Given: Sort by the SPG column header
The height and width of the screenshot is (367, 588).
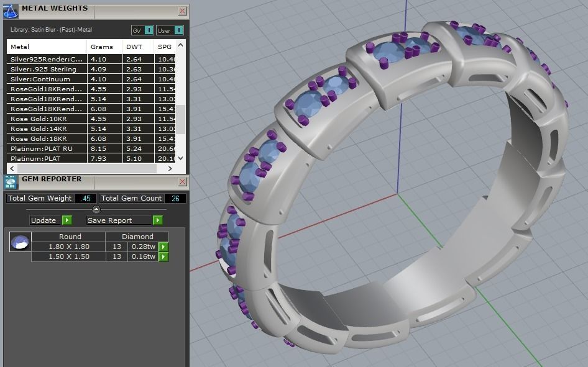Looking at the screenshot, I should (x=165, y=47).
